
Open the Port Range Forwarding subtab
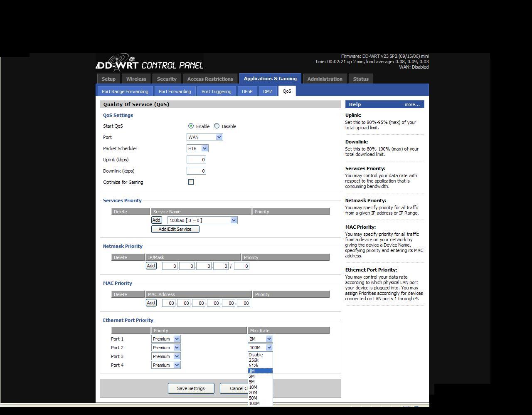pos(125,91)
